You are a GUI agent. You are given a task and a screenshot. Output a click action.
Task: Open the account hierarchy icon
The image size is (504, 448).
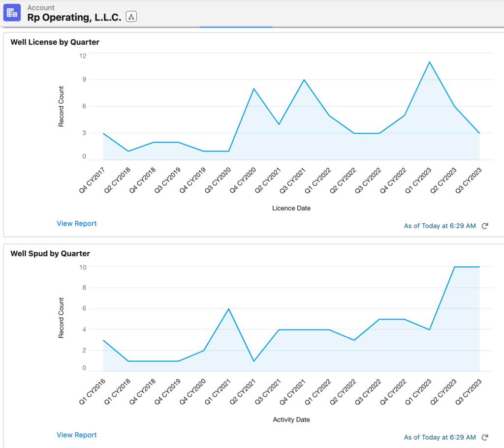(131, 17)
